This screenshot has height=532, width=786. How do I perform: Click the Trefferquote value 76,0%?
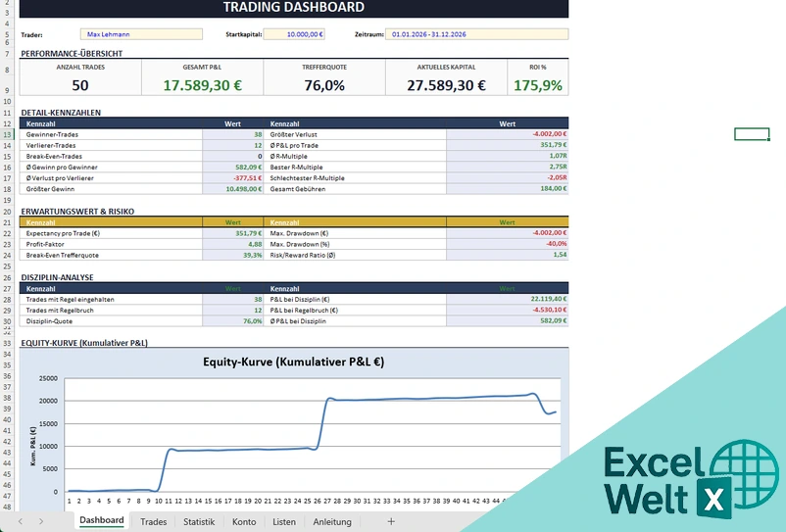324,85
